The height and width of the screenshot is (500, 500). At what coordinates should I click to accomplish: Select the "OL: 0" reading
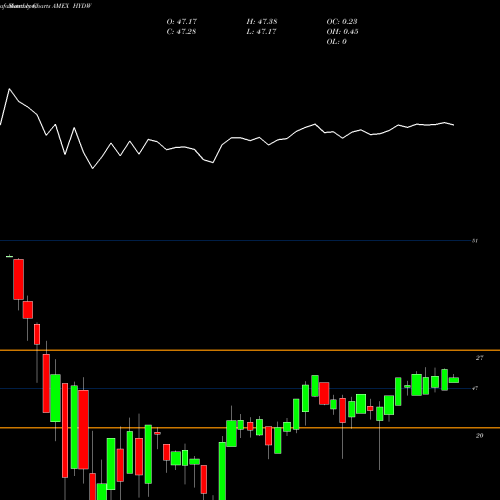337,42
